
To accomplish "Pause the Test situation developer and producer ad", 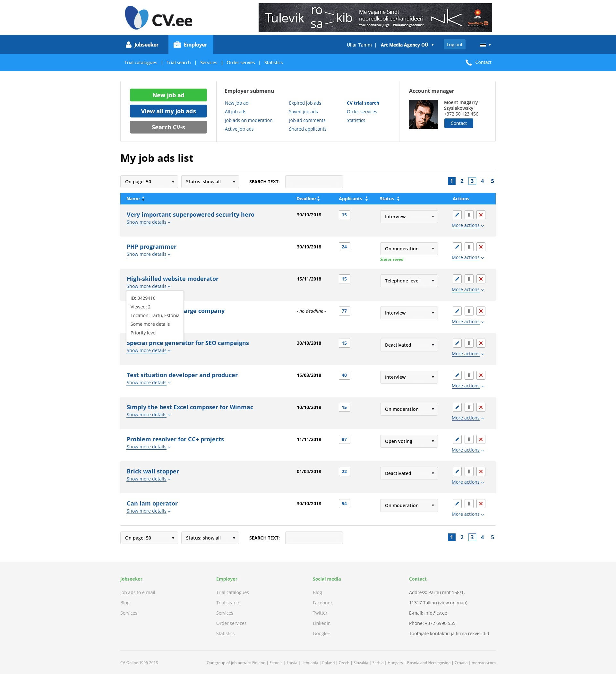I will pos(469,375).
